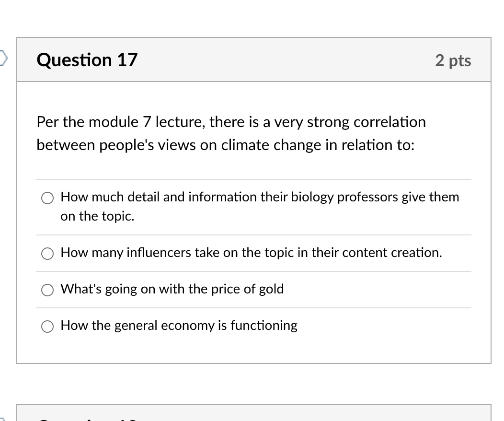Choose the price of gold radio button
504x421 pixels.
pyautogui.click(x=47, y=290)
